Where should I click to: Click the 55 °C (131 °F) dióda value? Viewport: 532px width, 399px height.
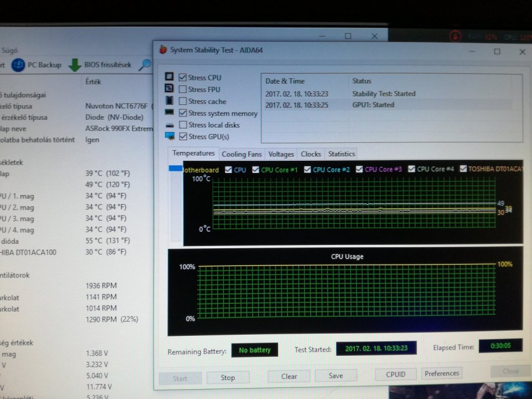(x=108, y=241)
